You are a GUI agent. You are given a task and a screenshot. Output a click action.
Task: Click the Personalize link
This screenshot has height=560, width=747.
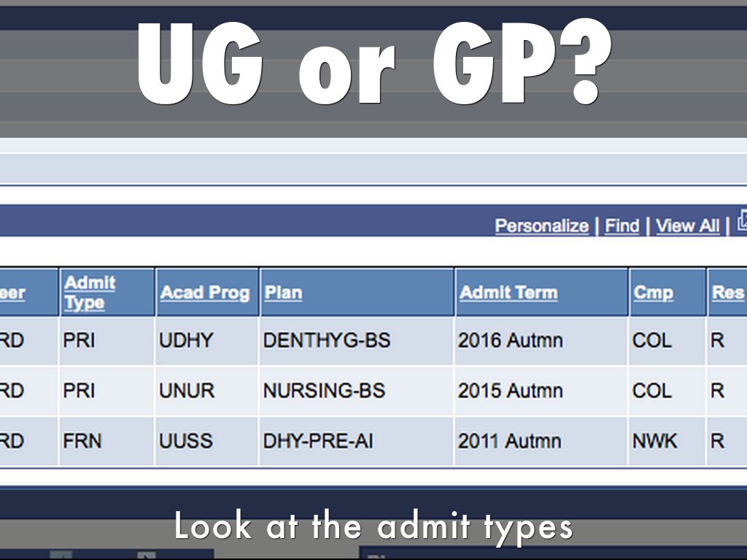(541, 226)
